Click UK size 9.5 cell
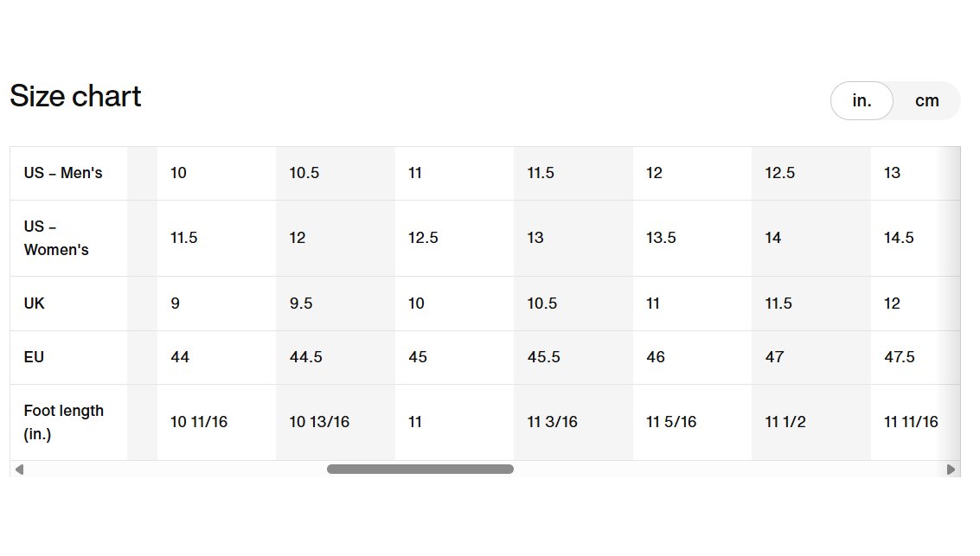This screenshot has width=980, height=556. coord(336,304)
